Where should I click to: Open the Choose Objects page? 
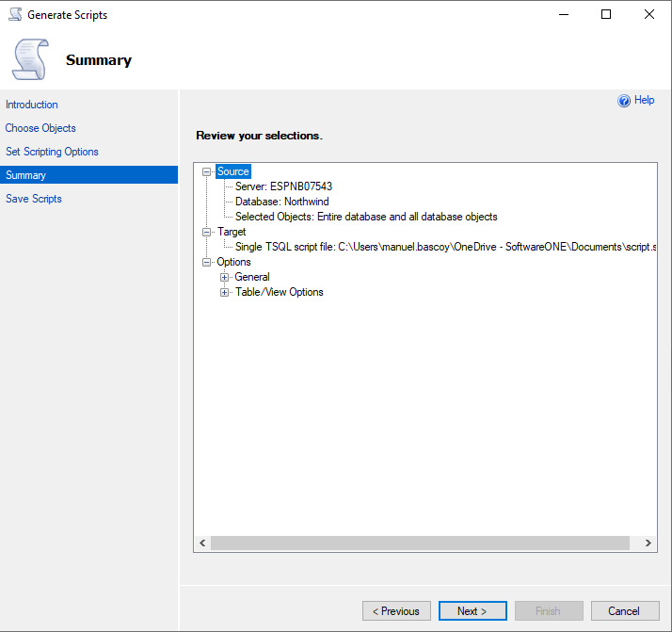pyautogui.click(x=40, y=128)
